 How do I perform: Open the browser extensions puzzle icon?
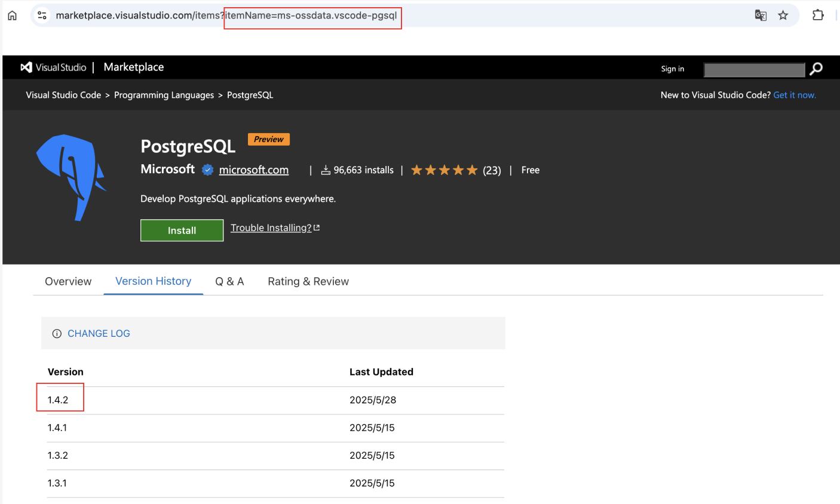818,15
